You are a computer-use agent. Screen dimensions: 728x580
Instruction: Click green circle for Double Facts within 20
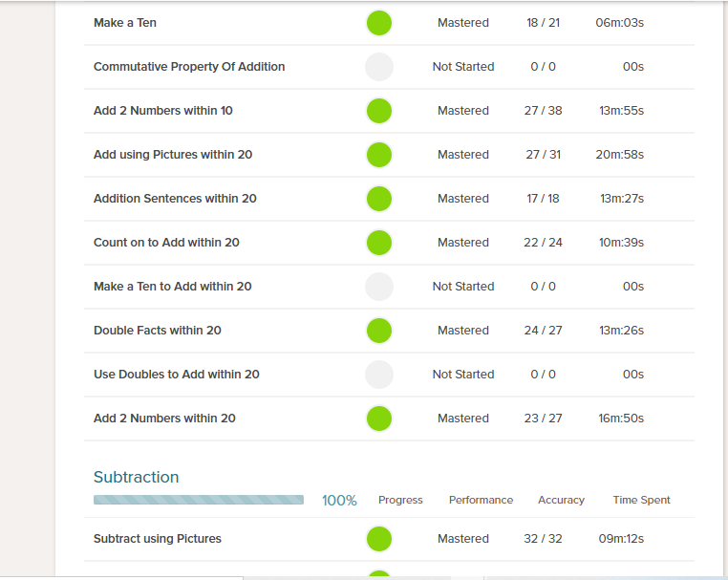point(379,331)
